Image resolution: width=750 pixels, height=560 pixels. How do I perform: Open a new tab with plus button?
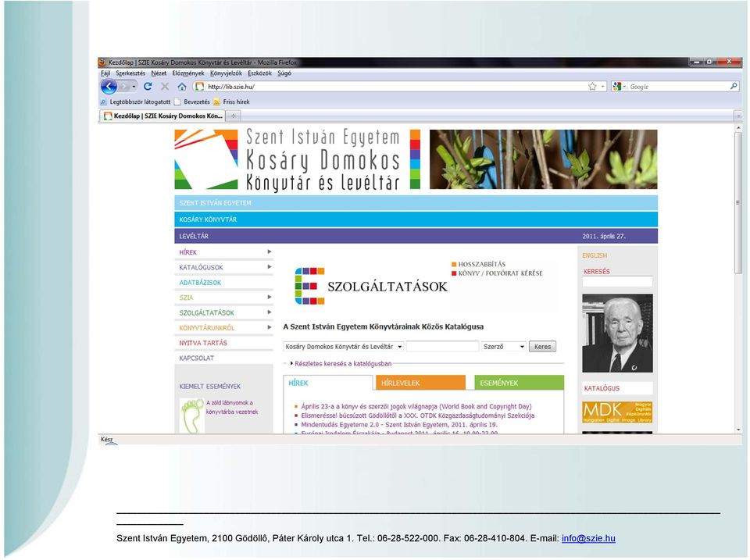point(234,116)
